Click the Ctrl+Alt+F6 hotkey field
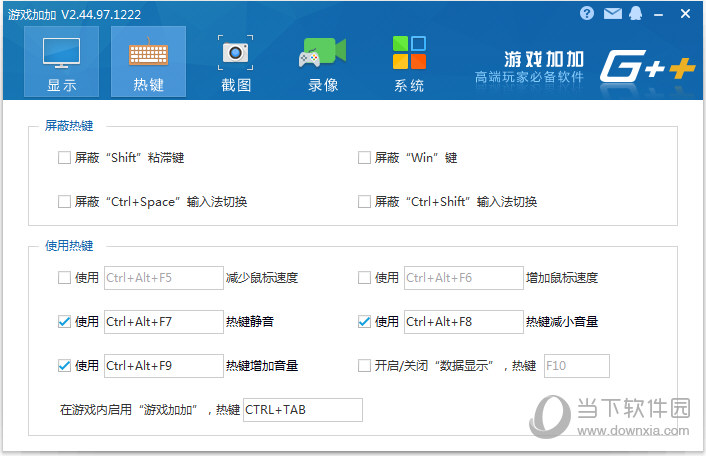The image size is (706, 456). point(464,278)
